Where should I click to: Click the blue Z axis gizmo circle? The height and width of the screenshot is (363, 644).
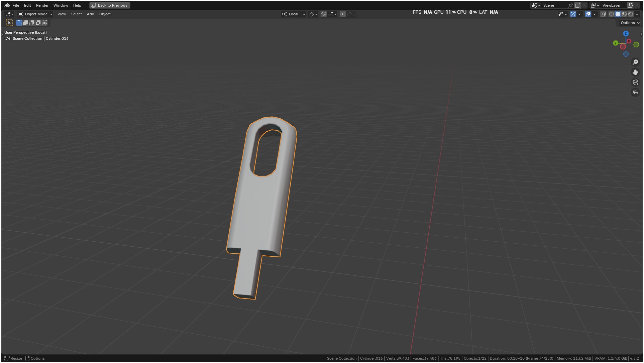coord(626,33)
